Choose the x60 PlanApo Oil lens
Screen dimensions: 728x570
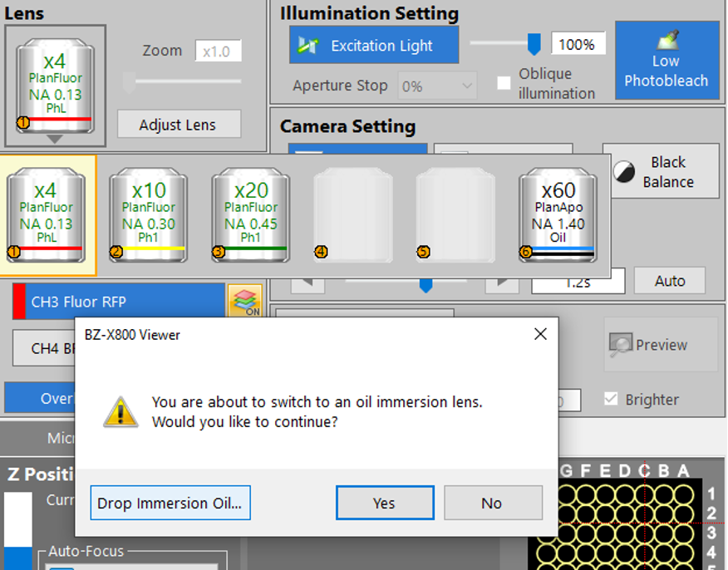coord(558,215)
